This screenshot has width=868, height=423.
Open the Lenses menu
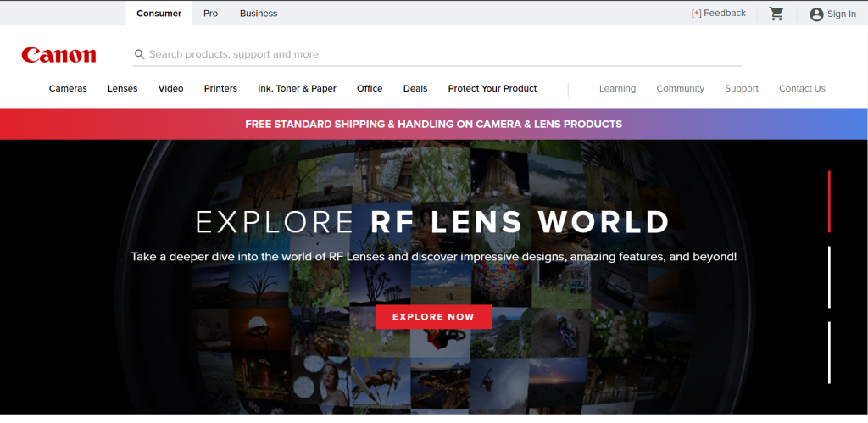click(122, 89)
